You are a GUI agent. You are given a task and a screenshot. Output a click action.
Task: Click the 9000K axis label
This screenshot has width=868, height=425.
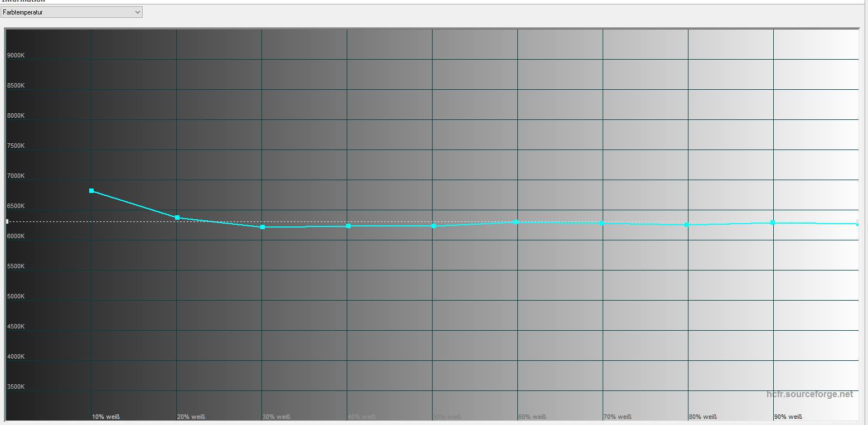(16, 56)
